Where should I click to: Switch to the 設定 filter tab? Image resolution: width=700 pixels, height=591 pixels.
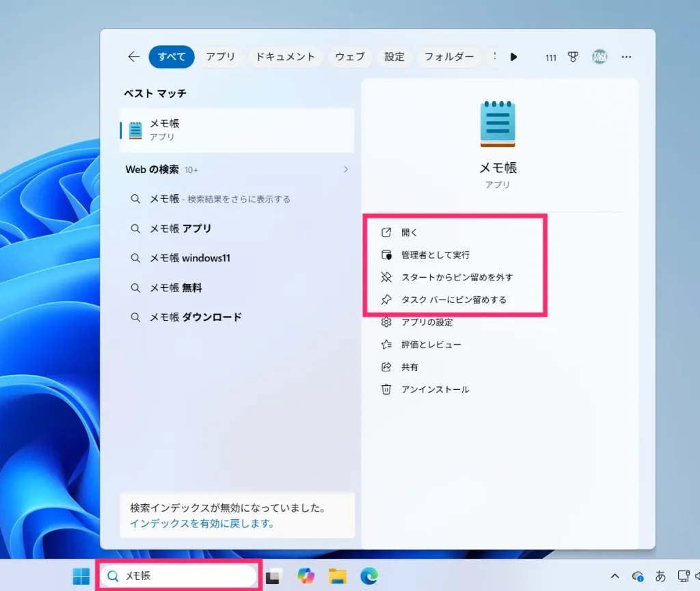pyautogui.click(x=394, y=57)
